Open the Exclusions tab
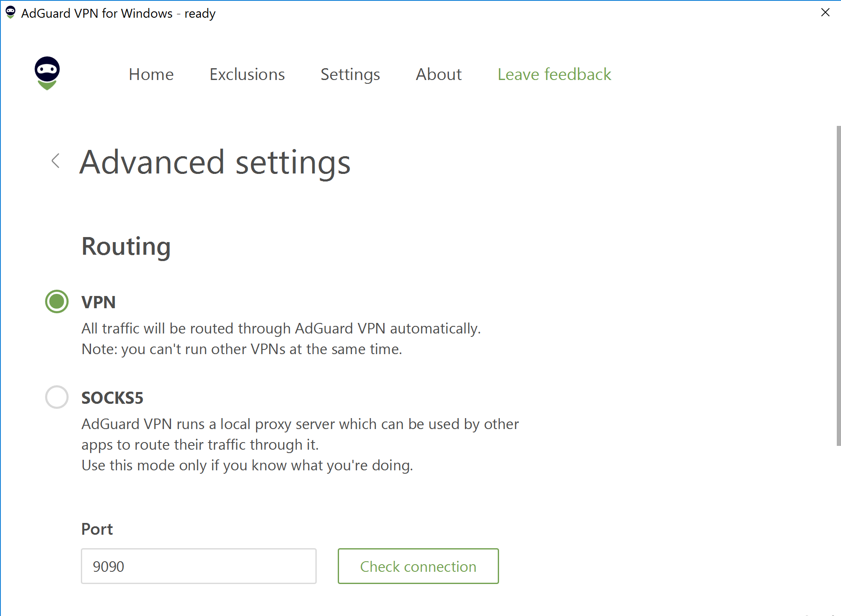The height and width of the screenshot is (616, 841). click(x=247, y=75)
